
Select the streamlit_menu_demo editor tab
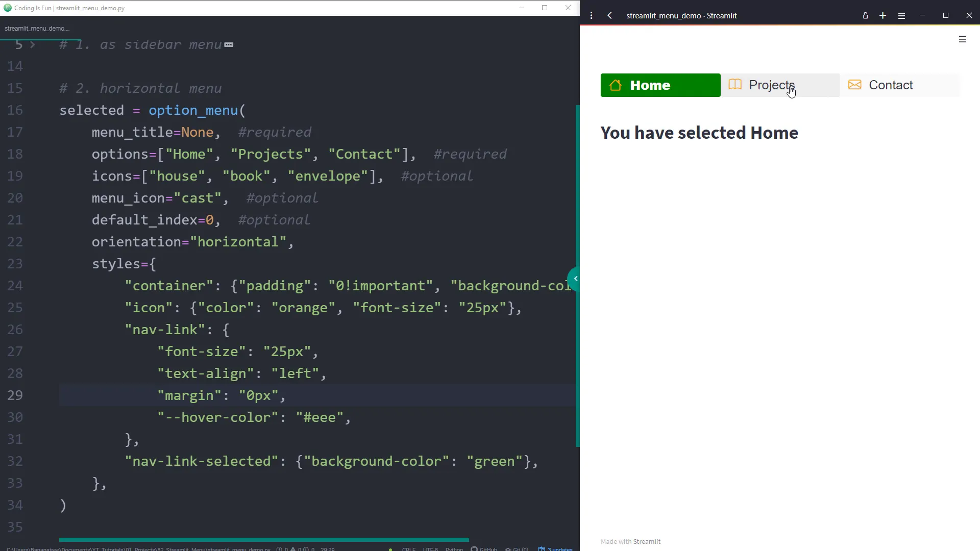coord(37,29)
